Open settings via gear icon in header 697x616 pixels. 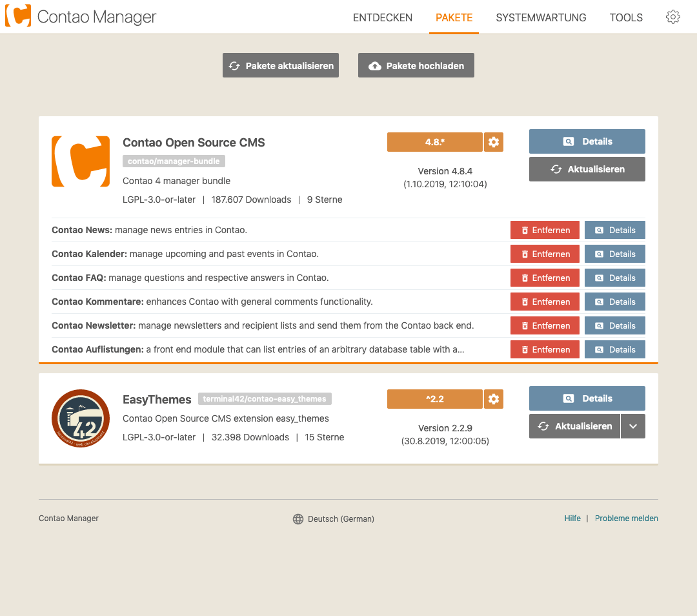(x=672, y=17)
